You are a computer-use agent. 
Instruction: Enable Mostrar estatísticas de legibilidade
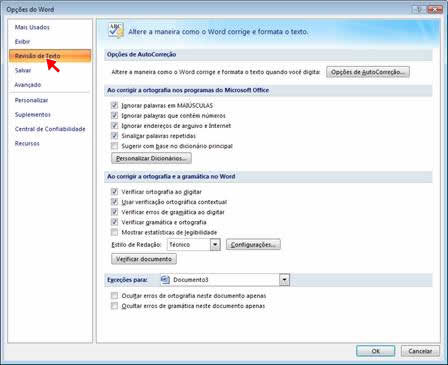click(x=114, y=232)
